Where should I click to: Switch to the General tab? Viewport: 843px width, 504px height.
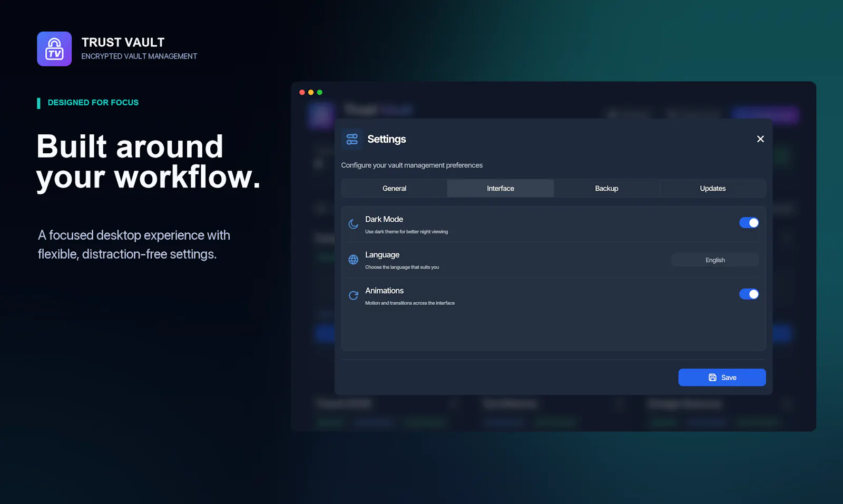pos(395,189)
